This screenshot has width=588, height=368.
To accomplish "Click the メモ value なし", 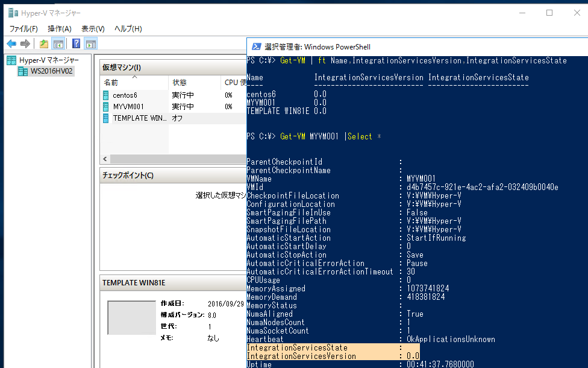I will pyautogui.click(x=213, y=338).
